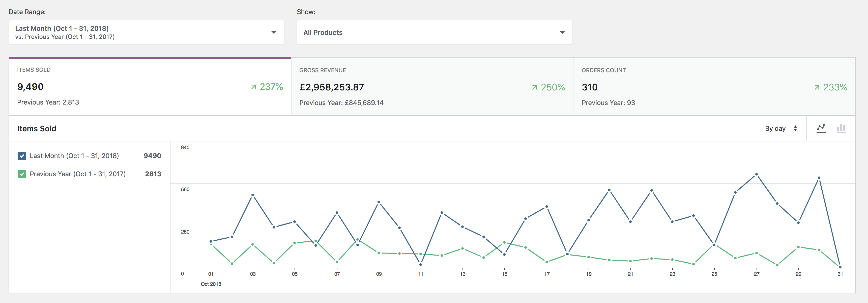Switch to line chart view
This screenshot has width=868, height=303.
[821, 128]
